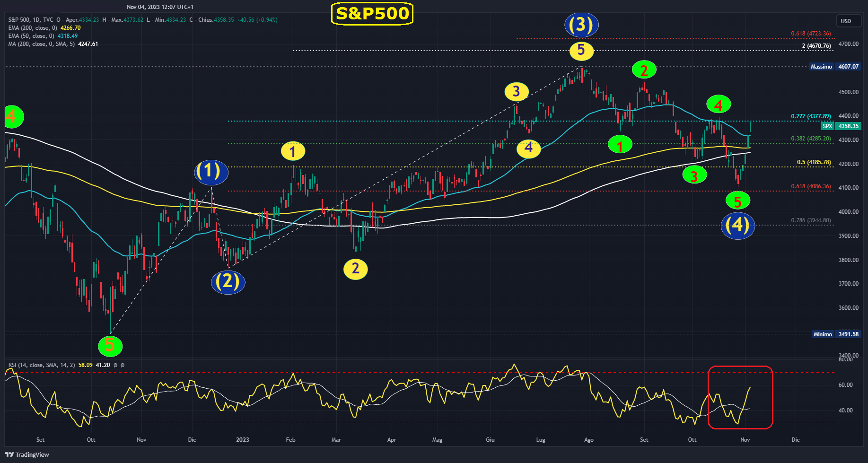Screen dimensions: 868x463
Task: Click the Giu label on the time axis
Action: pyautogui.click(x=490, y=440)
